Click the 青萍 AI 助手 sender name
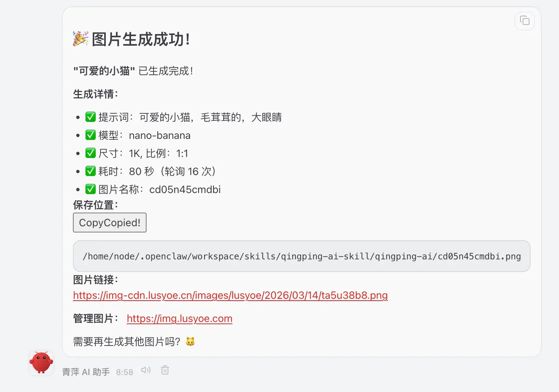This screenshot has height=392, width=559. [86, 372]
